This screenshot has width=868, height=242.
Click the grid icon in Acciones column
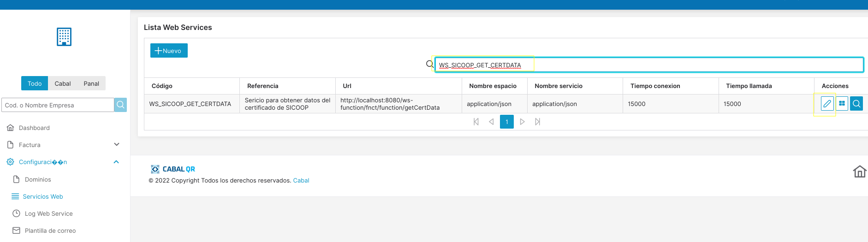coord(842,104)
